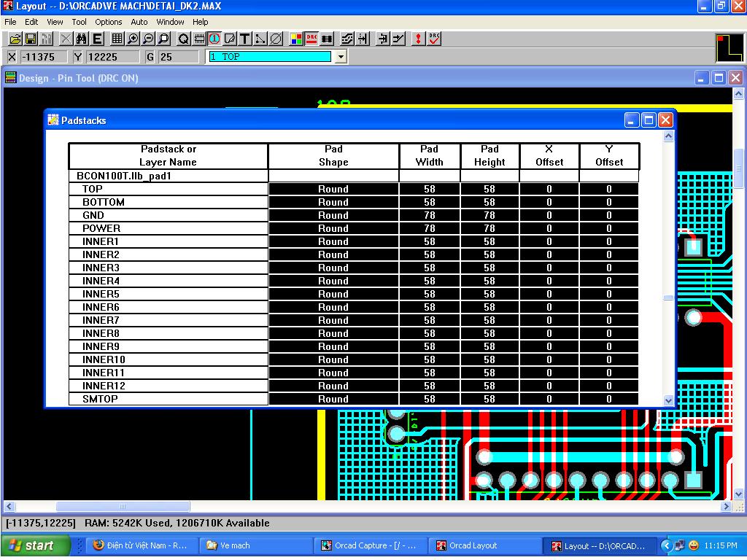
Task: Switch to Orcad Capture taskbar button
Action: click(371, 545)
